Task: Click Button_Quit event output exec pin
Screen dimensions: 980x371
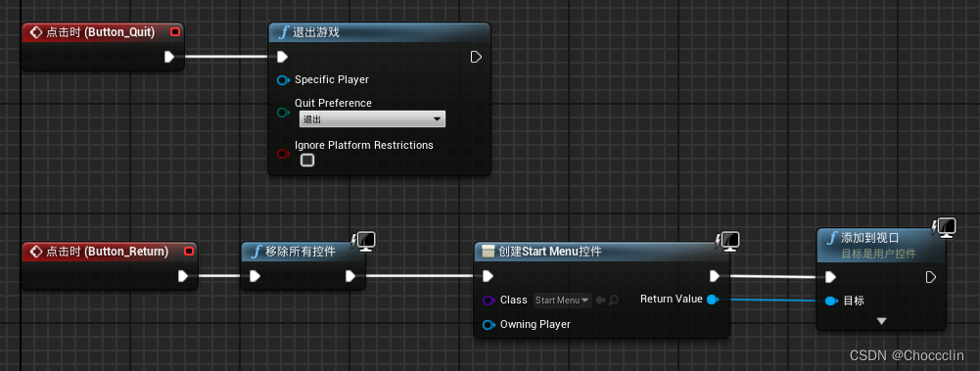Action: click(169, 57)
